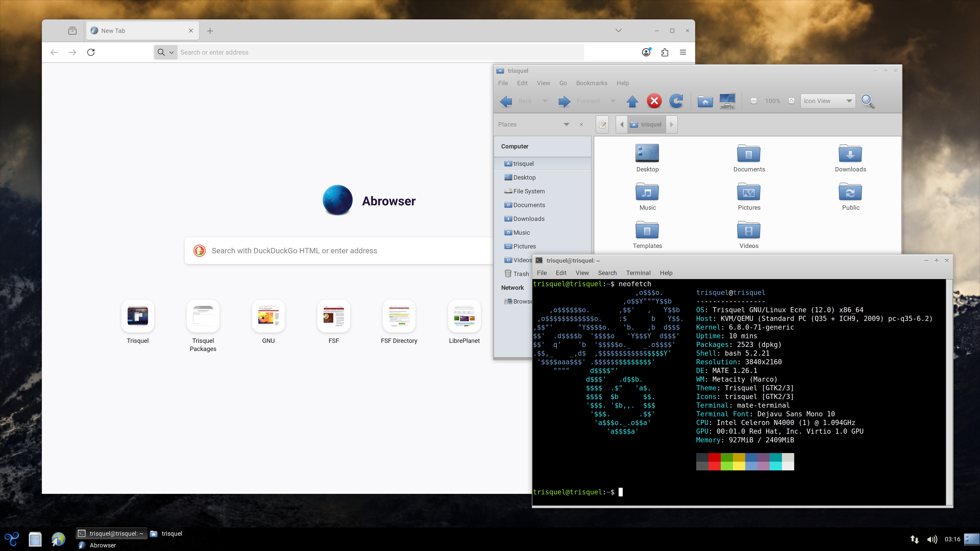Image resolution: width=980 pixels, height=551 pixels.
Task: Toggle the location text entry button
Action: click(x=603, y=124)
